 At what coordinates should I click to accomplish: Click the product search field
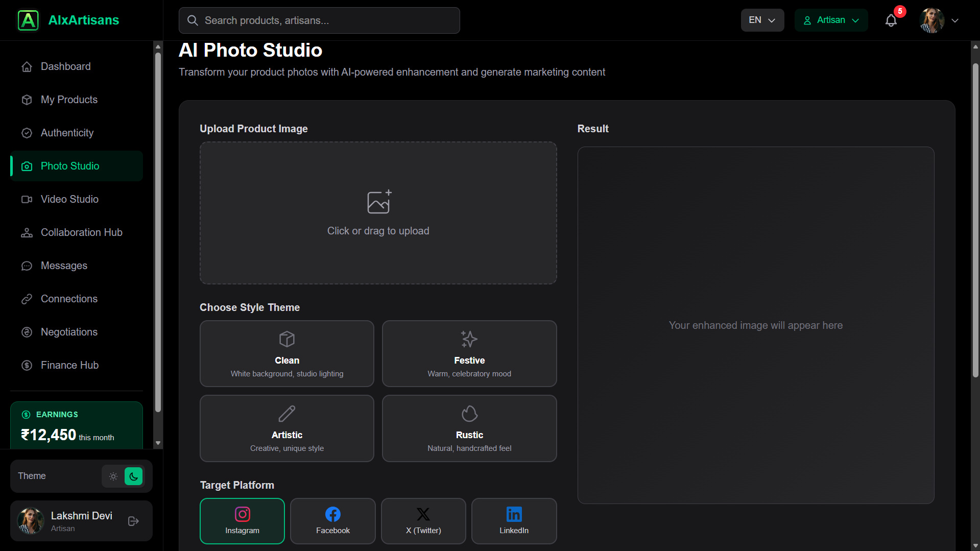coord(319,20)
